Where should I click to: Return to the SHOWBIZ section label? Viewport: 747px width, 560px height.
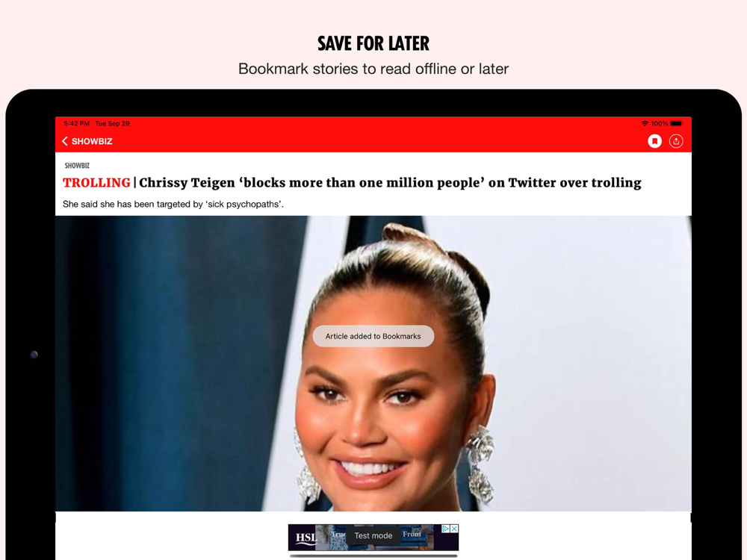pyautogui.click(x=92, y=141)
